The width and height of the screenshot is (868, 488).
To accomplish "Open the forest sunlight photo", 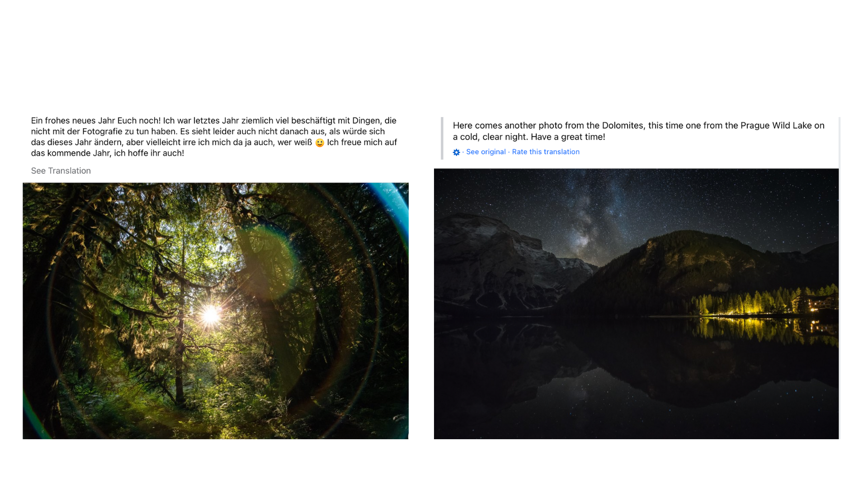I will tap(216, 311).
